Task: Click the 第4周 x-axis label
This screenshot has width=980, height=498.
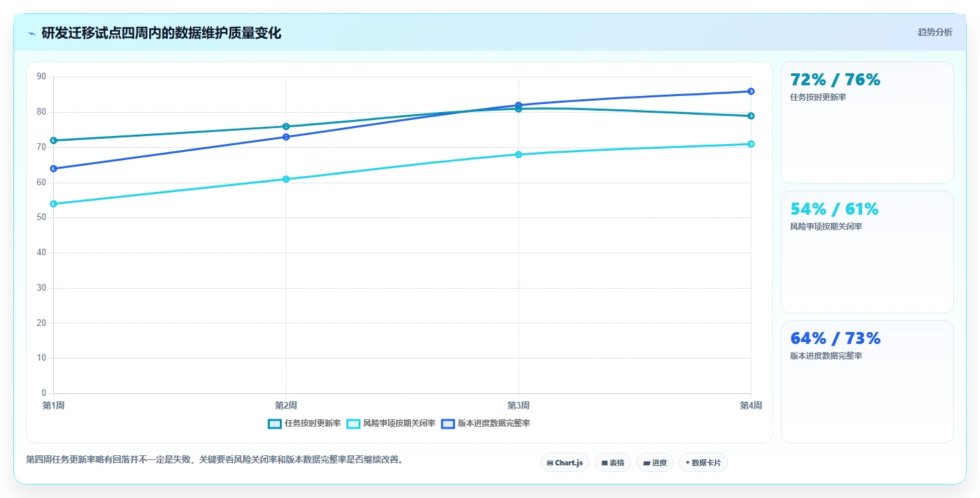Action: pos(751,405)
